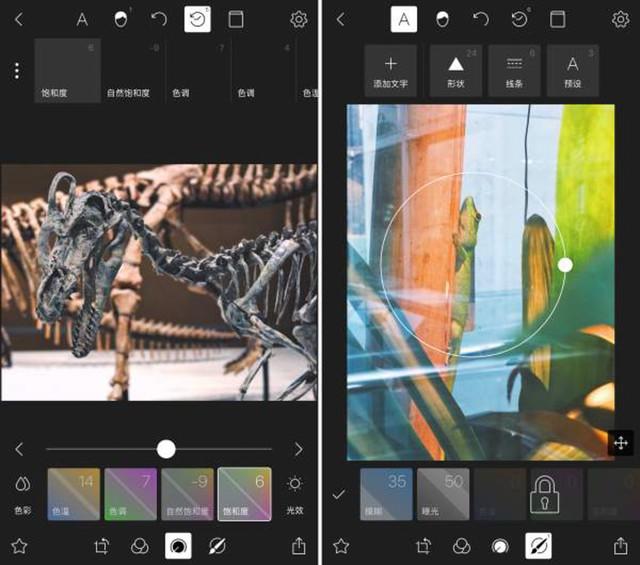Confirm the edit with the checkmark
The width and height of the screenshot is (640, 565).
tap(338, 494)
